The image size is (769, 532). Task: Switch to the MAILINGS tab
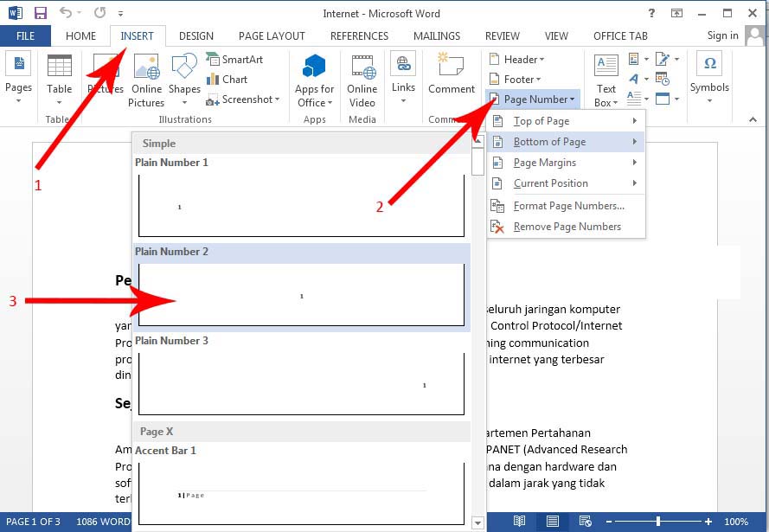437,35
